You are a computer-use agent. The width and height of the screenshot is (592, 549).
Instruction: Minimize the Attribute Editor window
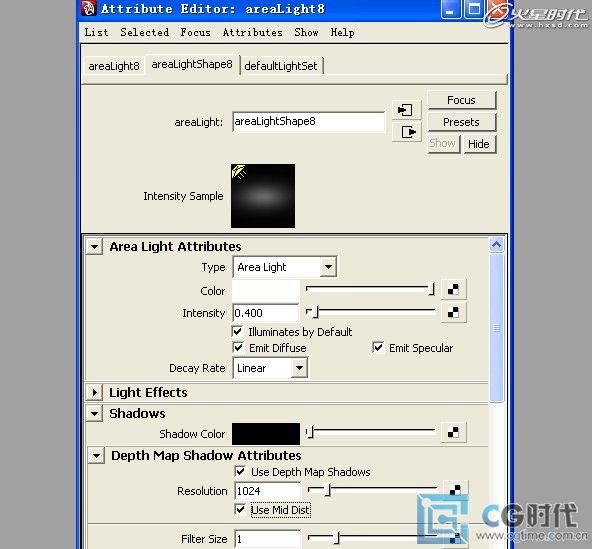pos(450,9)
